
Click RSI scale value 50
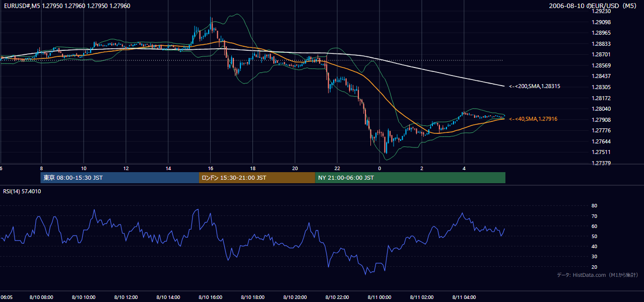pos(594,236)
